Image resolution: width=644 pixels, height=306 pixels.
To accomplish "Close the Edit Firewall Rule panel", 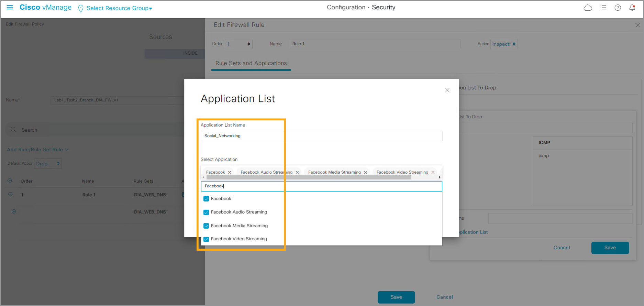I will point(637,25).
